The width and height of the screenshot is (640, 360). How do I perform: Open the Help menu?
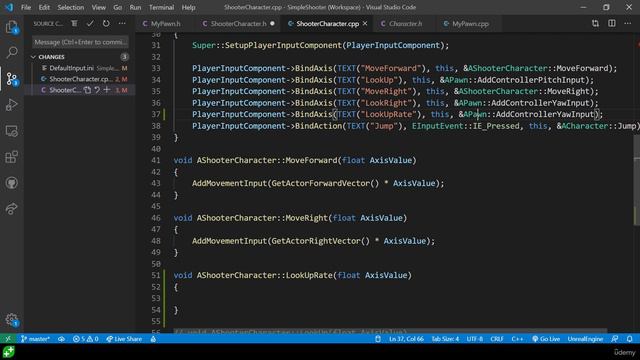pyautogui.click(x=188, y=7)
